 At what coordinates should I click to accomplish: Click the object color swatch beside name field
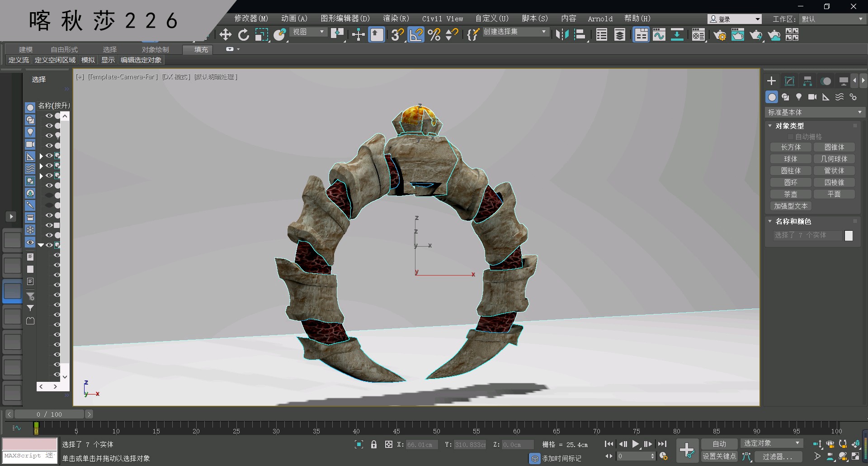[x=849, y=236]
